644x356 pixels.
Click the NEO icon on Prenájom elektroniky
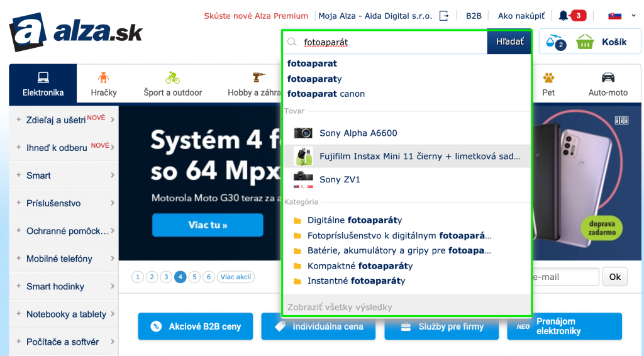point(523,327)
